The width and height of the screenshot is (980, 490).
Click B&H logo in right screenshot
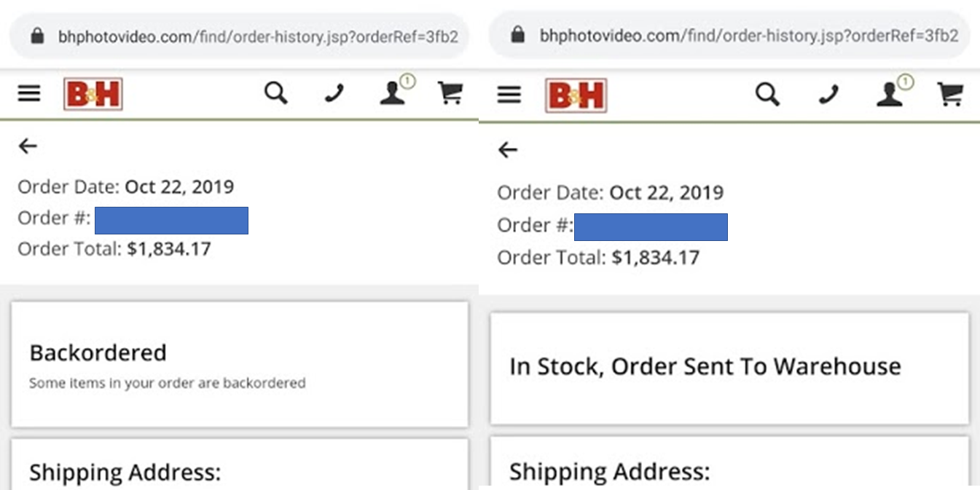pyautogui.click(x=576, y=95)
